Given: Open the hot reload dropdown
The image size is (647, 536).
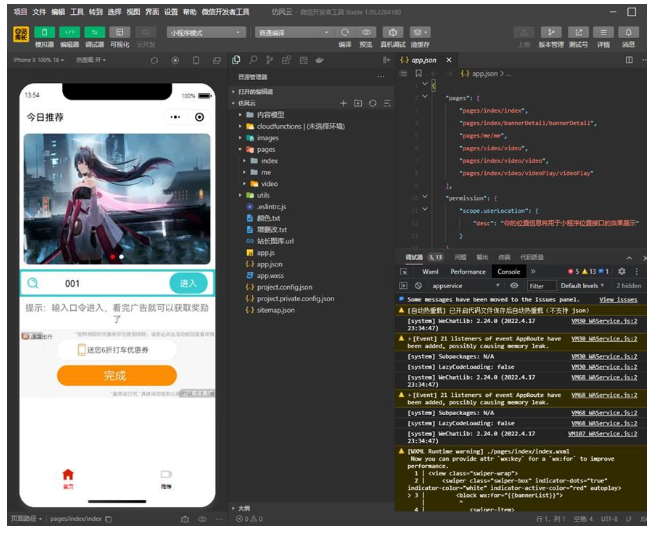Looking at the screenshot, I should click(91, 60).
